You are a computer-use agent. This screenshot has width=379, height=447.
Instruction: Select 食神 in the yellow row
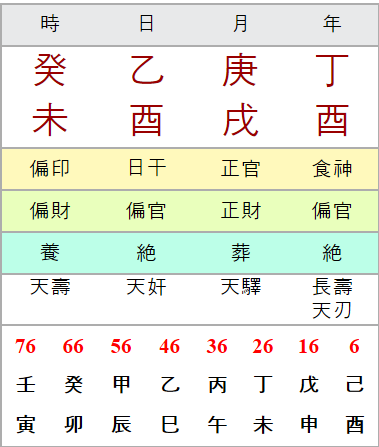pos(332,168)
